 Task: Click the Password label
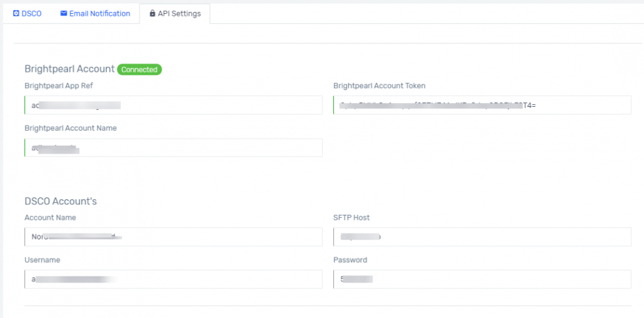coord(350,260)
